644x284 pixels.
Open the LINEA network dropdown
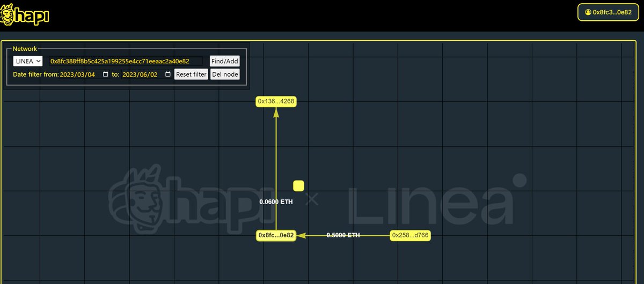[28, 61]
